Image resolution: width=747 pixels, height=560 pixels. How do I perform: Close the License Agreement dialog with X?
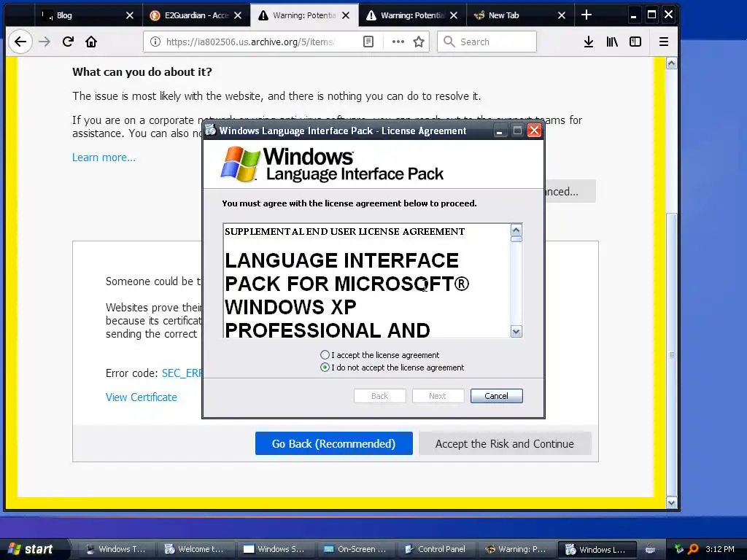pos(535,131)
